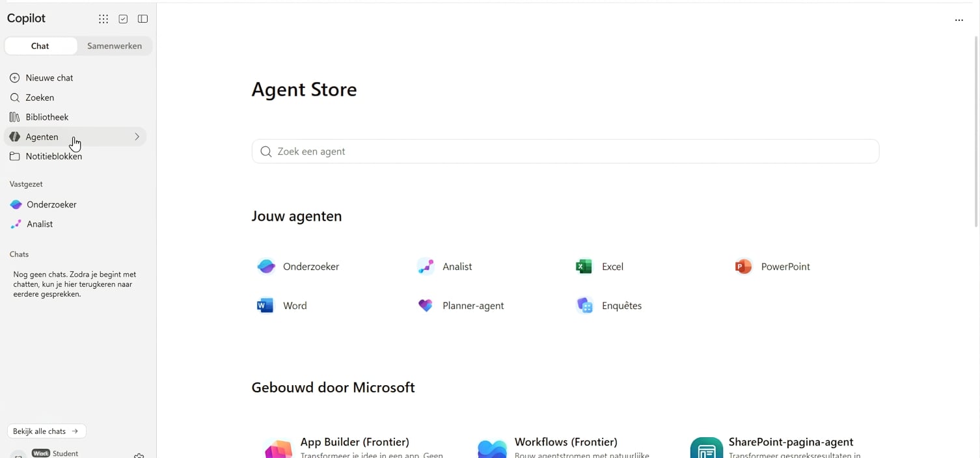The image size is (980, 458).
Task: Click the Agent Store heading
Action: (x=304, y=89)
